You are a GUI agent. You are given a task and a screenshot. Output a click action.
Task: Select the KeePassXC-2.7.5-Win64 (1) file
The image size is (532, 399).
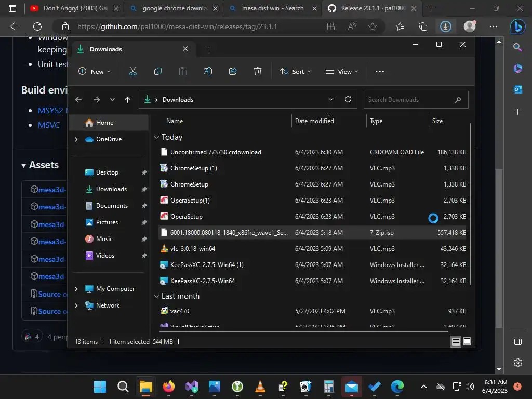click(x=312, y=265)
